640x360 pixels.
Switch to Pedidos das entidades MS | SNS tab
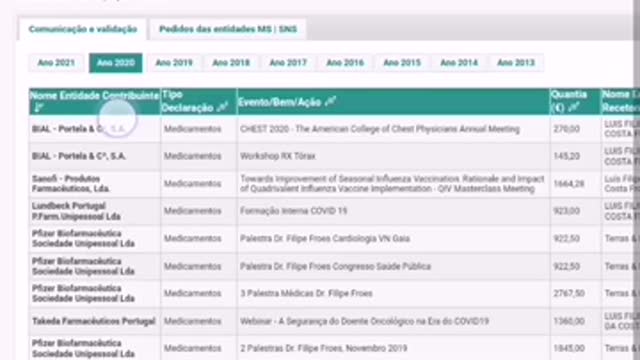click(x=228, y=29)
